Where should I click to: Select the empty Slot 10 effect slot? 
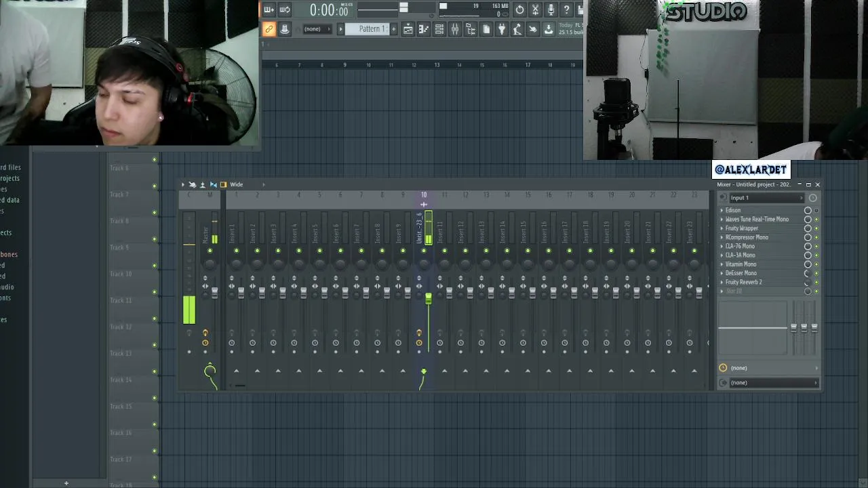(x=763, y=291)
